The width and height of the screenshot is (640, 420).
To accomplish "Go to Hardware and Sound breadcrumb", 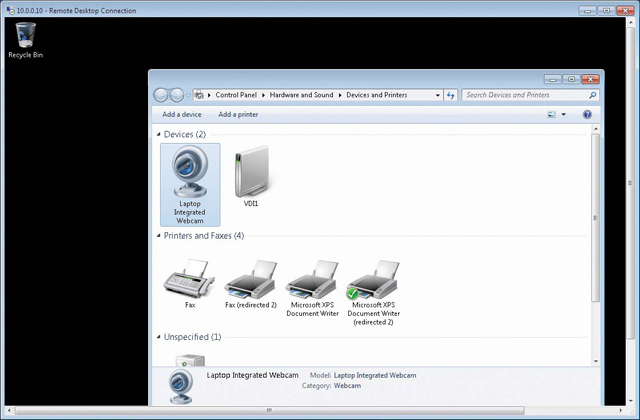I will 301,95.
